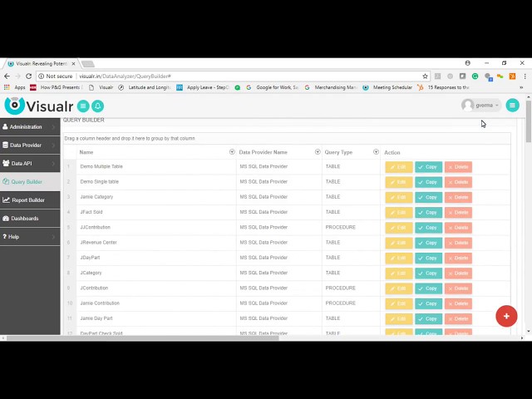Open 15 Responses bookmark

tap(443, 87)
